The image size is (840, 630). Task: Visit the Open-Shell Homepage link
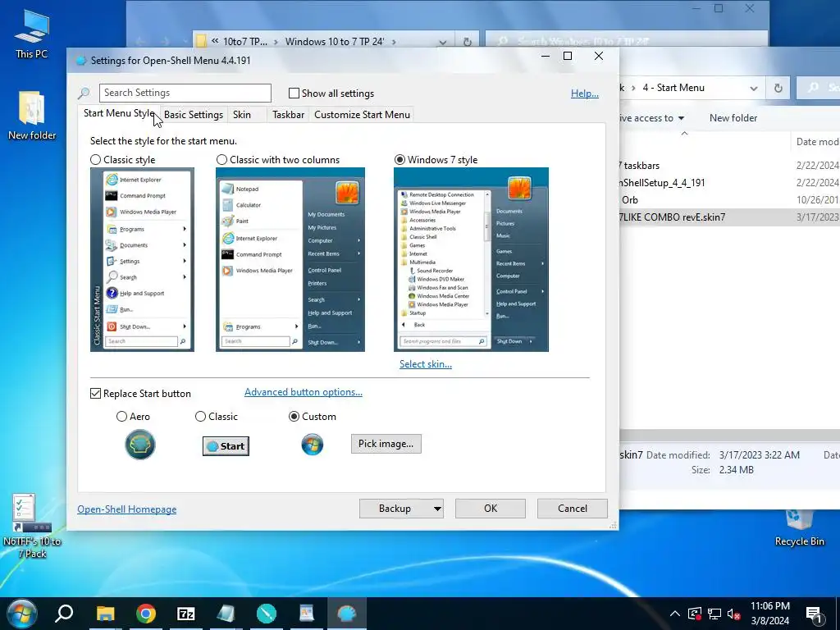point(127,509)
